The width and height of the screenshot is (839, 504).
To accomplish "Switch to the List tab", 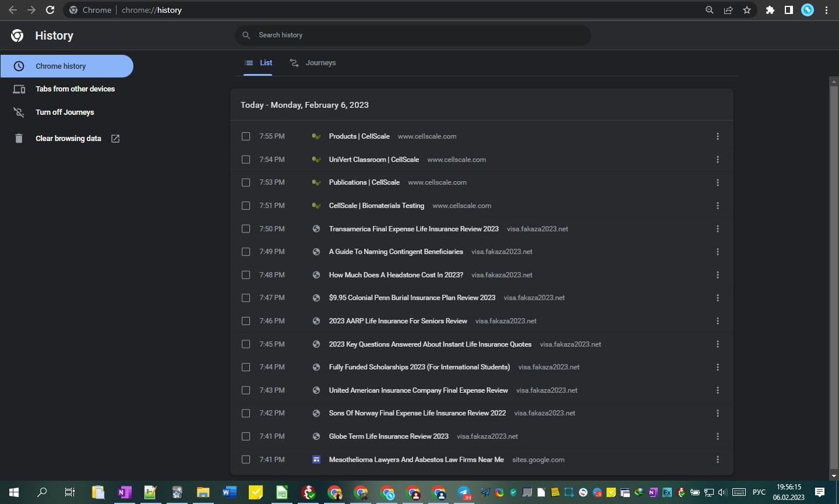I will [x=259, y=63].
